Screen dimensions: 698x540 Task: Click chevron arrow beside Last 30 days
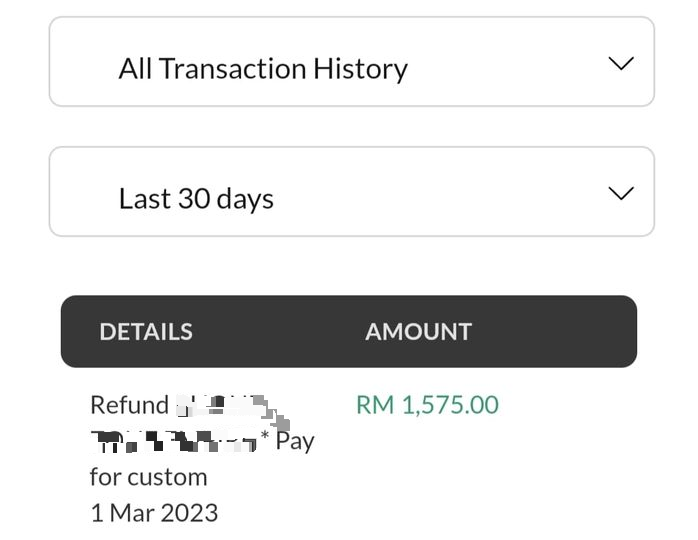coord(621,194)
